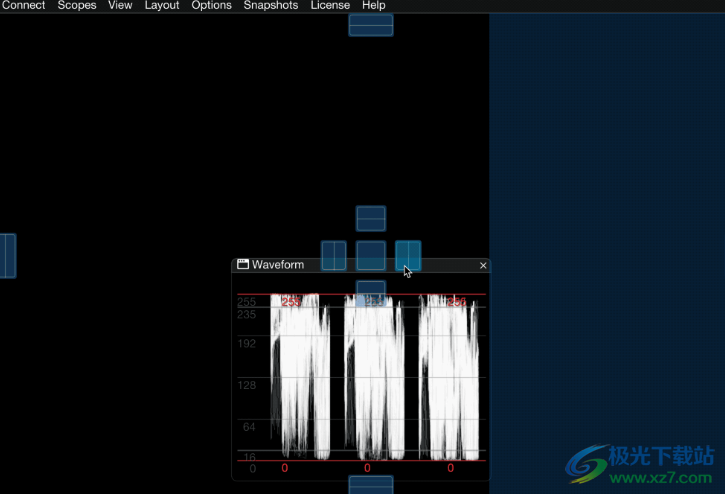The image size is (725, 494).
Task: Choose the dock-center tab target
Action: click(371, 255)
